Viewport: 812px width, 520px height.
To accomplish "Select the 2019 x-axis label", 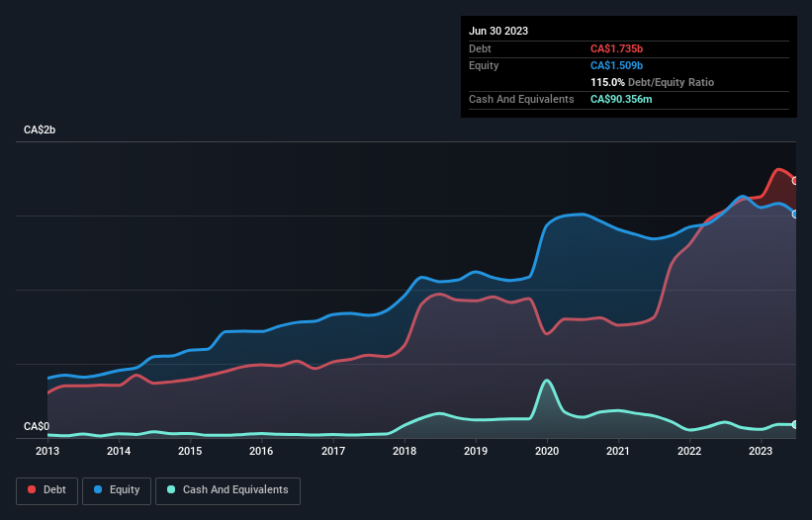I will tap(476, 451).
